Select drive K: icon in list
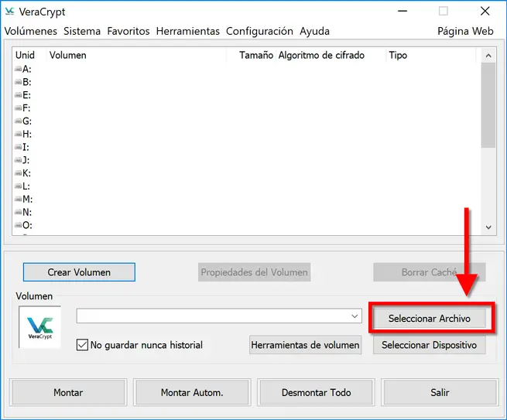The height and width of the screenshot is (420, 507). (x=18, y=172)
